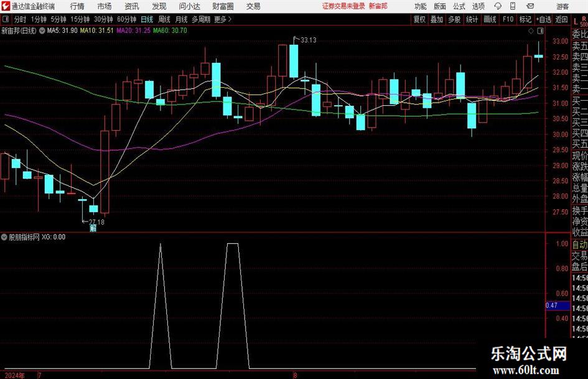Open the 资讯 menu
Viewport: 588px width, 379px height.
(x=132, y=6)
